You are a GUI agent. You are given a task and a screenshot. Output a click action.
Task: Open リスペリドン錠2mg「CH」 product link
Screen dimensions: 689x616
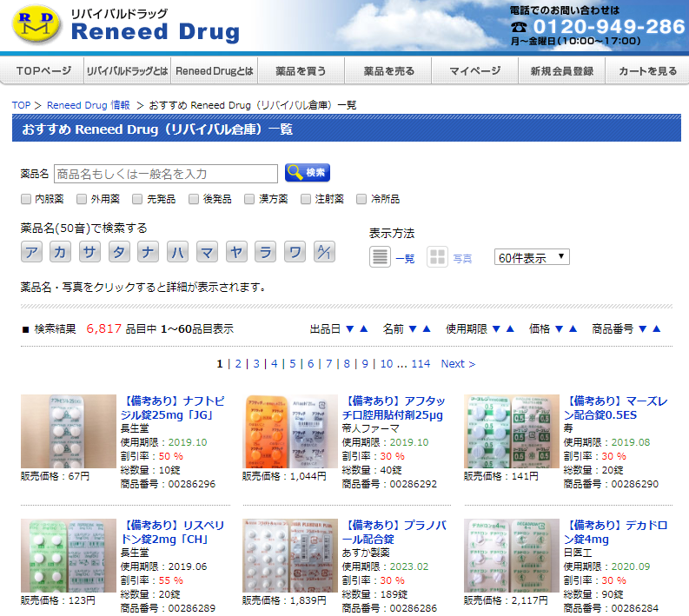tap(172, 532)
